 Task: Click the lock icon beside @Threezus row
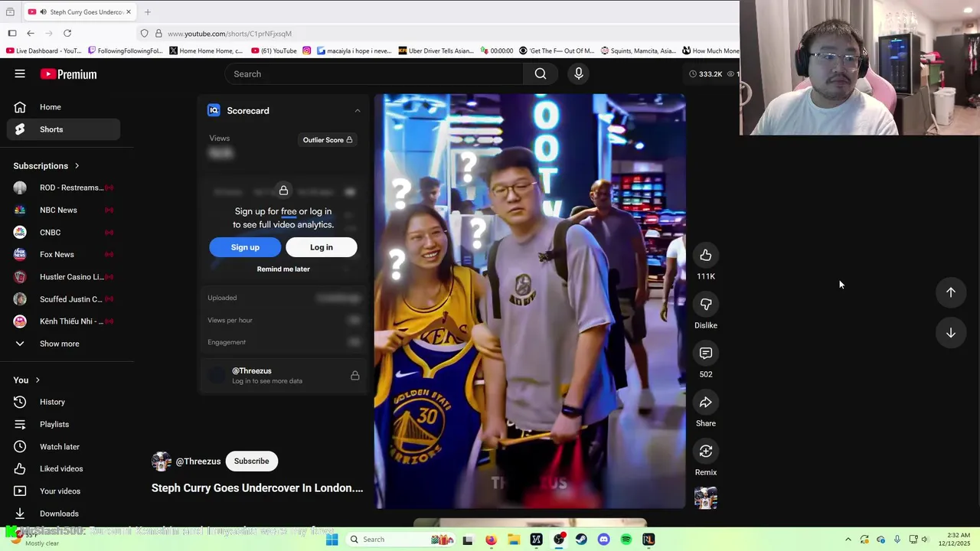[x=355, y=376]
